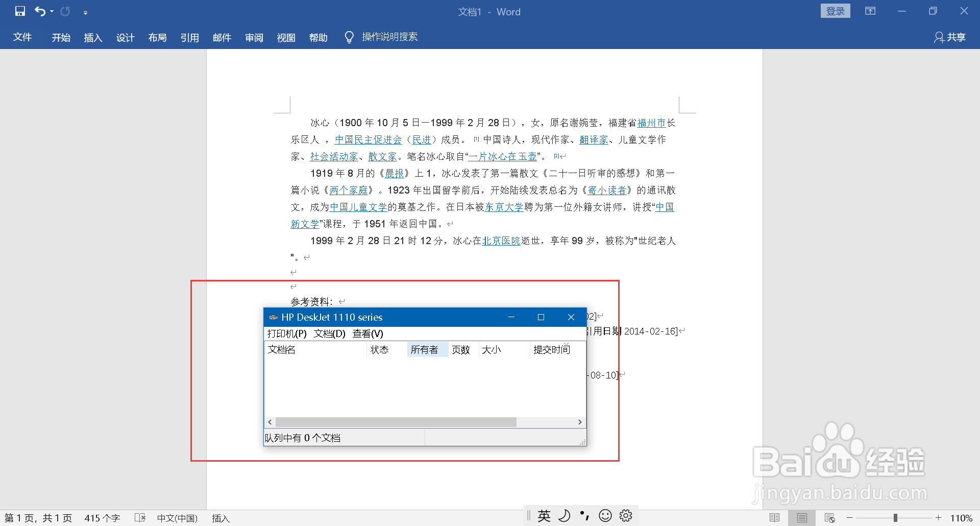Click right arrow of printer queue scrollbar
The height and width of the screenshot is (526, 980).
580,422
